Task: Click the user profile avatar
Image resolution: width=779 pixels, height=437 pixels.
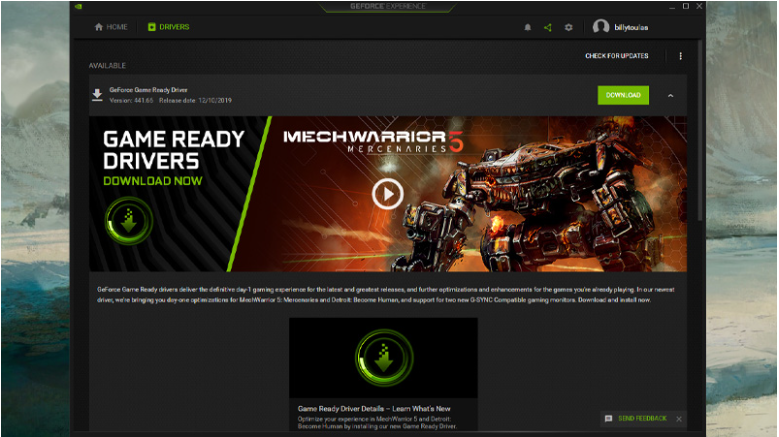Action: pyautogui.click(x=601, y=27)
